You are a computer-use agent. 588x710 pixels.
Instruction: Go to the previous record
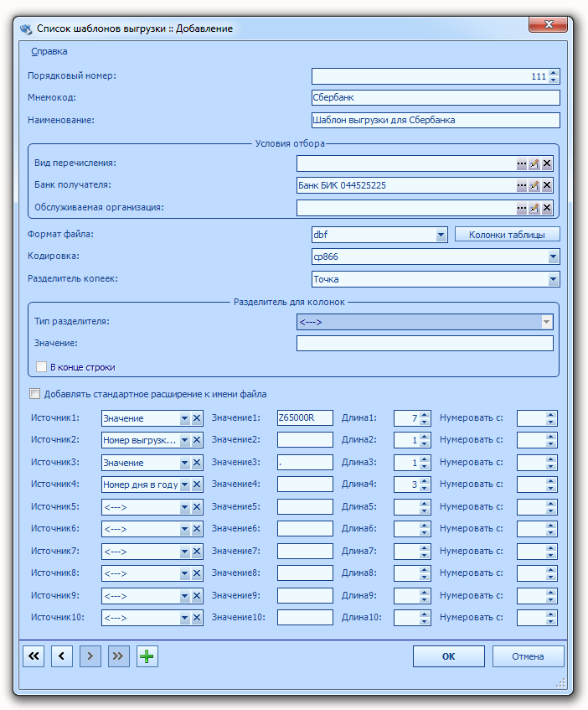click(62, 656)
